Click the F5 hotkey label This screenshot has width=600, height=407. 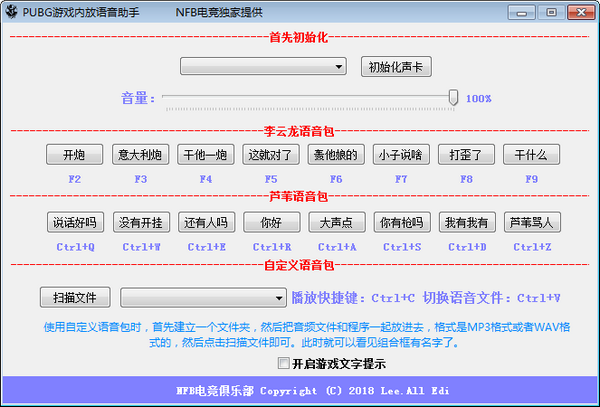(x=271, y=179)
